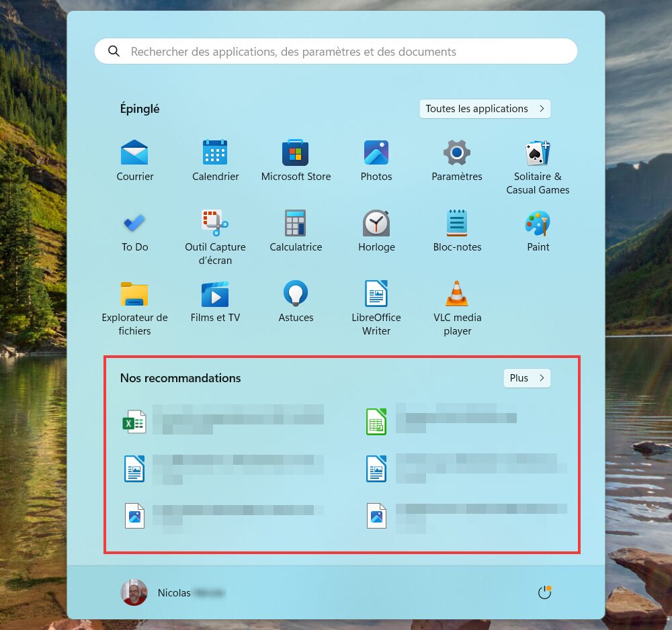
Task: Open the Calculatrice app
Action: pyautogui.click(x=296, y=231)
